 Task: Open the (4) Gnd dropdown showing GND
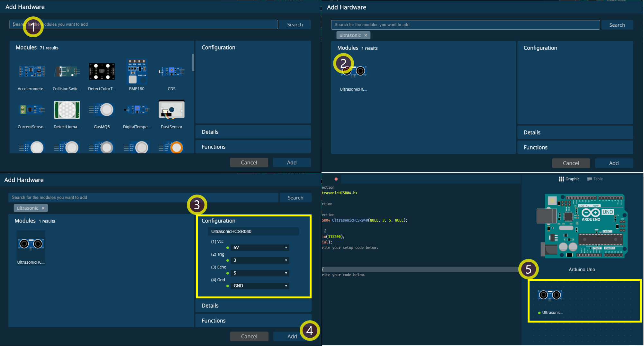[x=260, y=286]
